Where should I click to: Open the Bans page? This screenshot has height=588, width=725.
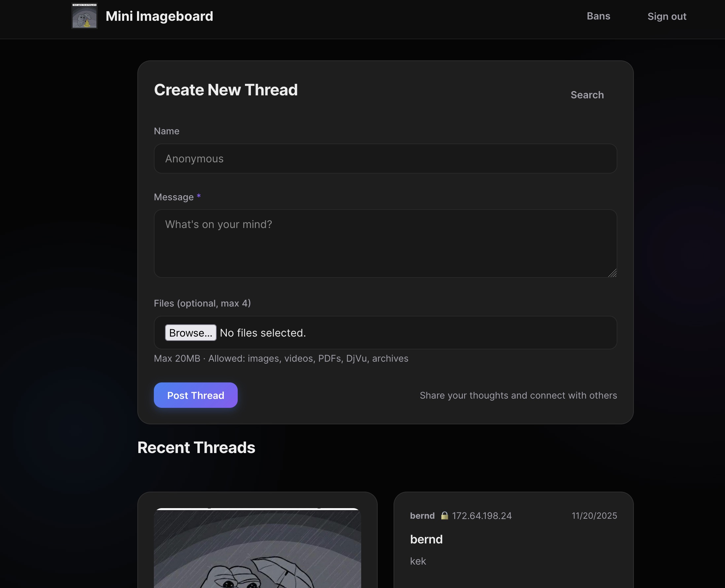pos(598,16)
